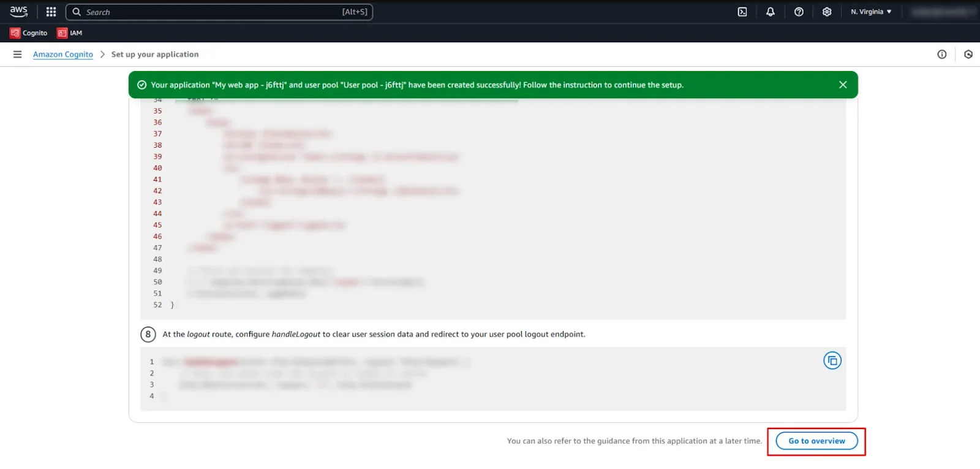This screenshot has width=980, height=469.
Task: Open AWS CloudShell terminal icon
Action: point(742,12)
